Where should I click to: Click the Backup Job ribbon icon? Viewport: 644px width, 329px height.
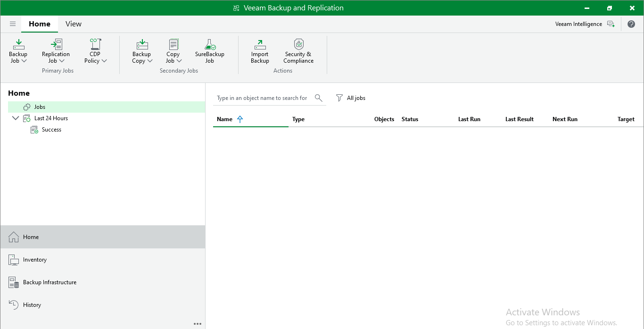tap(18, 45)
